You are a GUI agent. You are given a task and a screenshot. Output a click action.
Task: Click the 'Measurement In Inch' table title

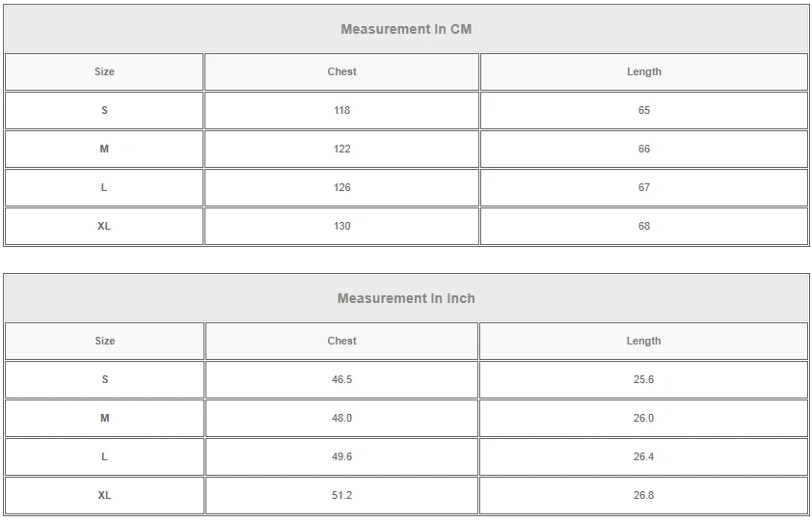pyautogui.click(x=406, y=298)
